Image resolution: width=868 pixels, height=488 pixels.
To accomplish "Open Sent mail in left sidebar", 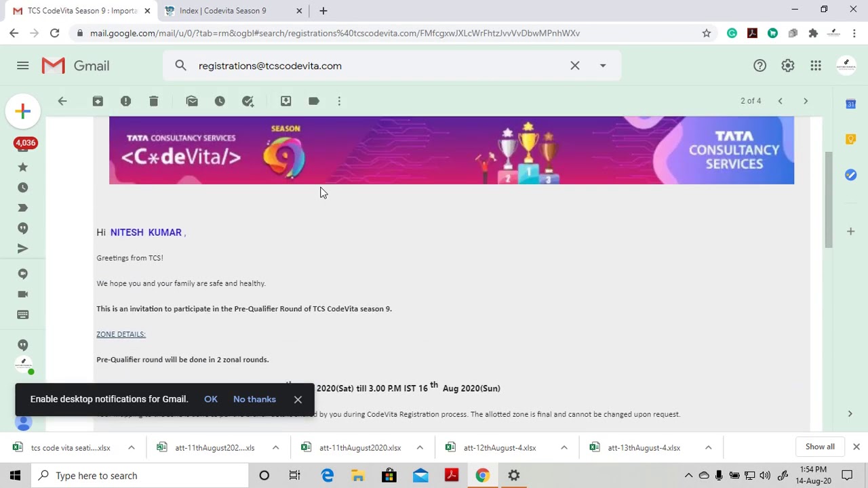I will (23, 249).
